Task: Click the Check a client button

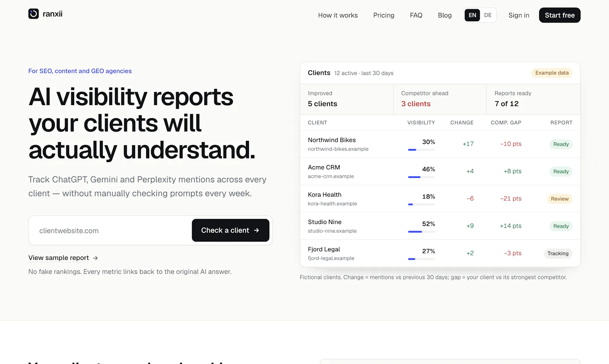Action: [x=231, y=230]
